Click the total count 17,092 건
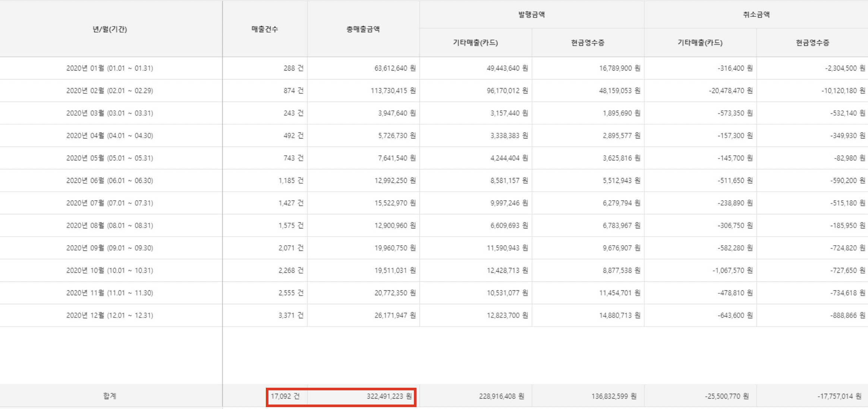The height and width of the screenshot is (409, 868). 285,396
